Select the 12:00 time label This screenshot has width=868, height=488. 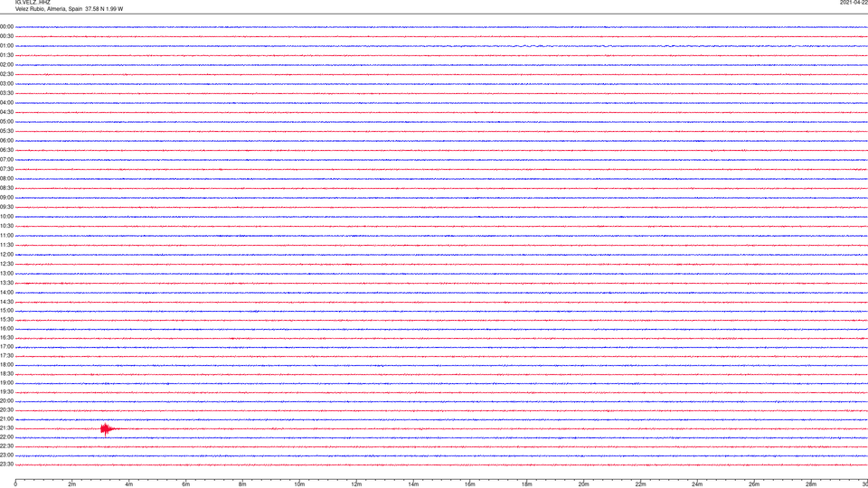click(x=6, y=255)
